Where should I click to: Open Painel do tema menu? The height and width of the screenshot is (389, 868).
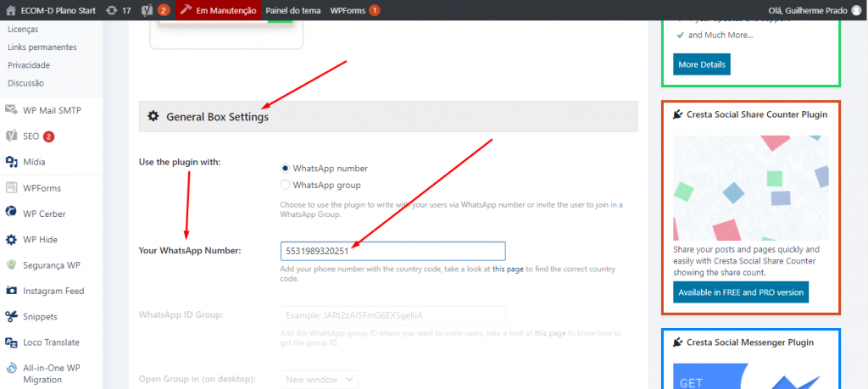coord(292,10)
